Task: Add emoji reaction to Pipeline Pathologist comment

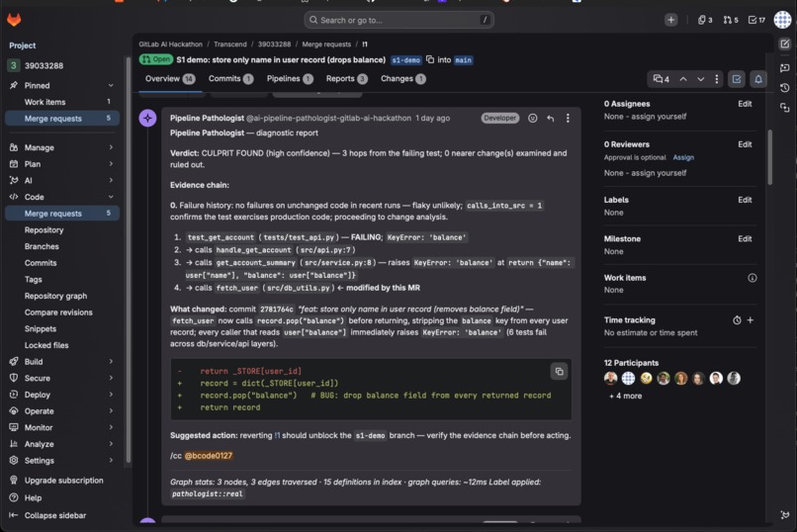Action: tap(533, 118)
